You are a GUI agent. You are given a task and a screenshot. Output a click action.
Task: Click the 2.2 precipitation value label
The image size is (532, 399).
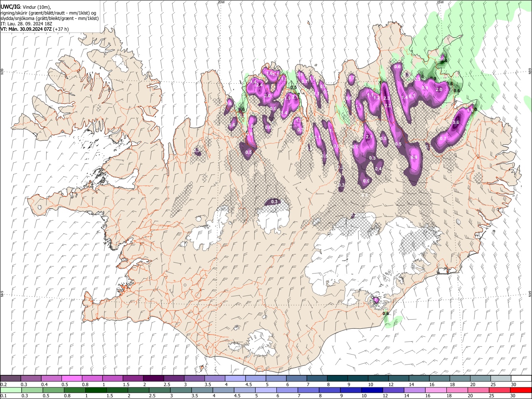point(388,106)
